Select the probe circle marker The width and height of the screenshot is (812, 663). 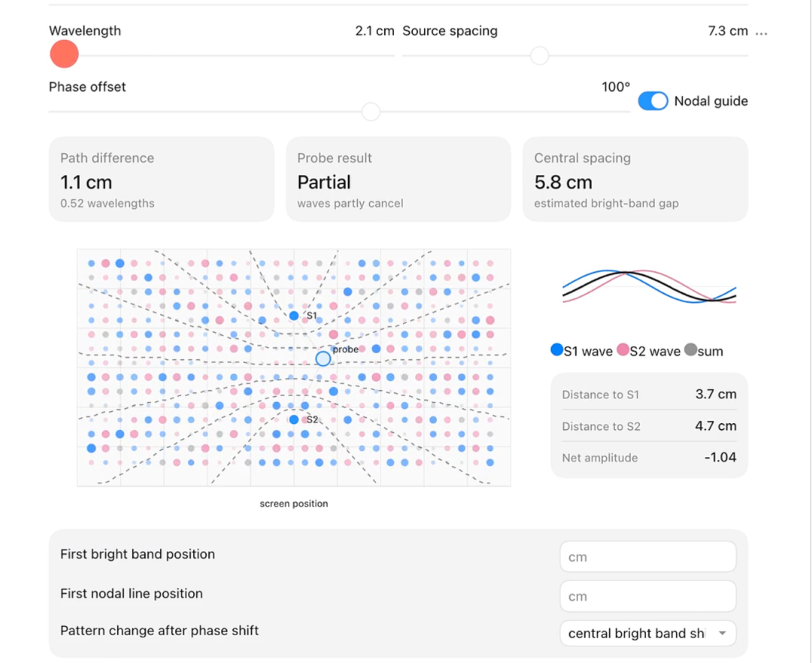(x=323, y=359)
